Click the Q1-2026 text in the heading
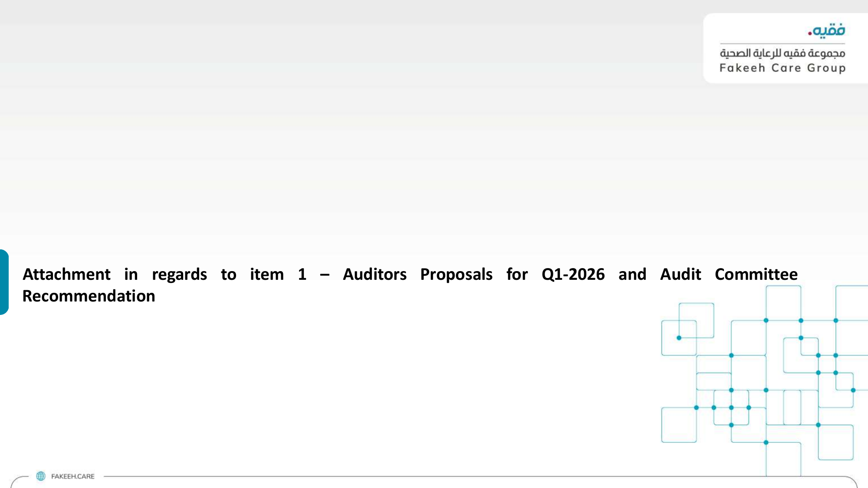This screenshot has width=868, height=488. click(573, 275)
